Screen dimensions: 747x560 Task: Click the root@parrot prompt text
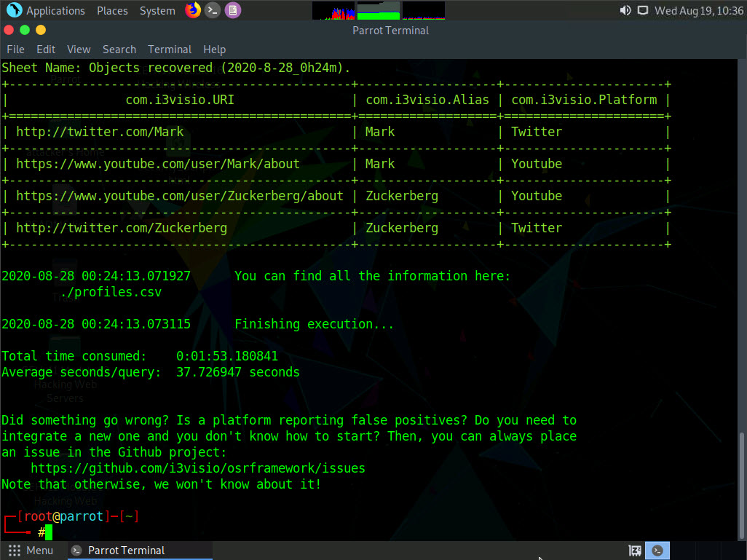(63, 516)
